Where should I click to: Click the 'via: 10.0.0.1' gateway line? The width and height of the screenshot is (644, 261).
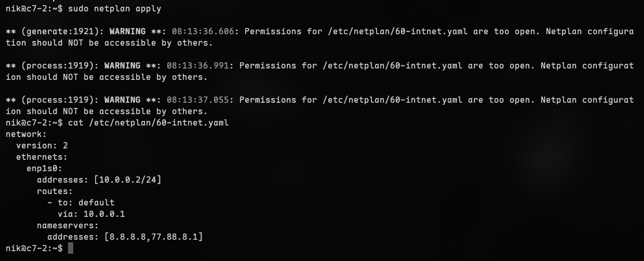pyautogui.click(x=91, y=214)
